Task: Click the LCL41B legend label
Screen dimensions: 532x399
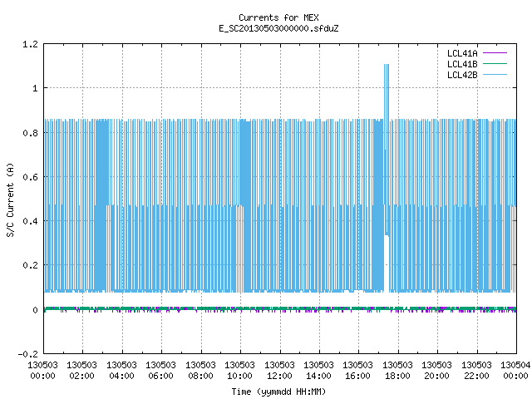Action: (462, 64)
